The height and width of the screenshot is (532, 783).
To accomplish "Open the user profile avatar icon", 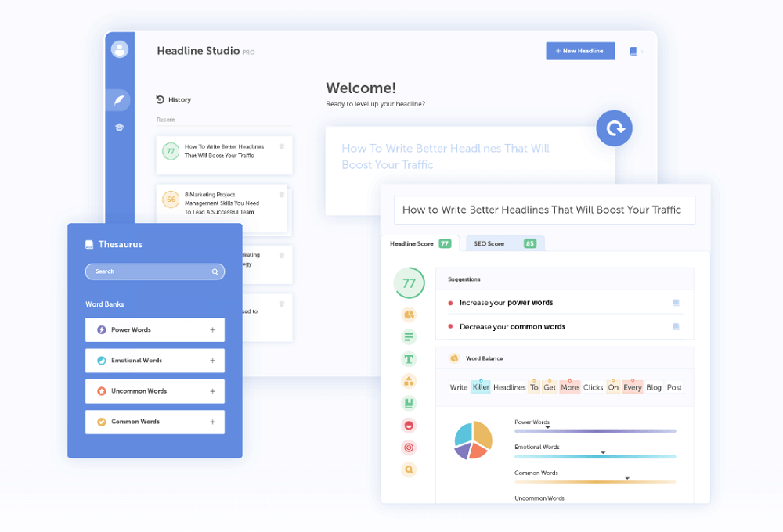I will click(120, 49).
